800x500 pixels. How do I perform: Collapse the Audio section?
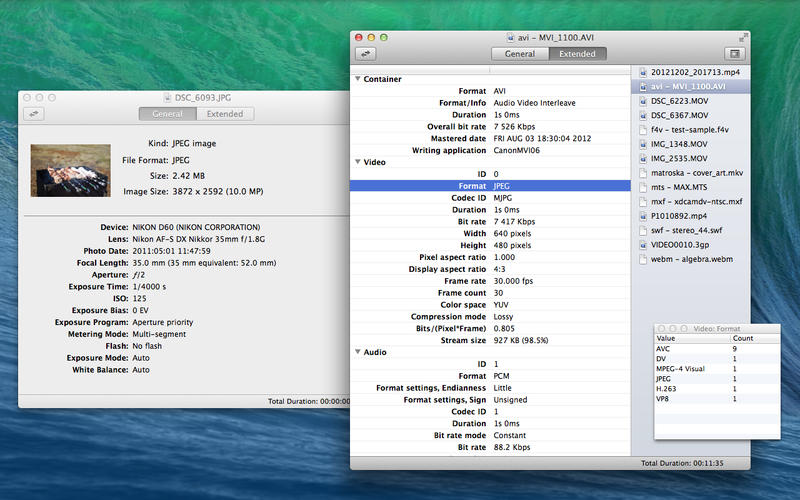click(x=358, y=352)
